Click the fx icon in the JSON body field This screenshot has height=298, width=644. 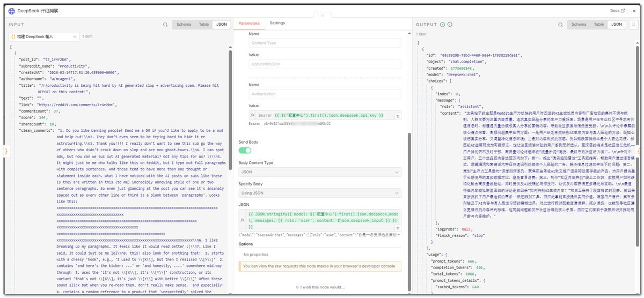[x=243, y=220]
